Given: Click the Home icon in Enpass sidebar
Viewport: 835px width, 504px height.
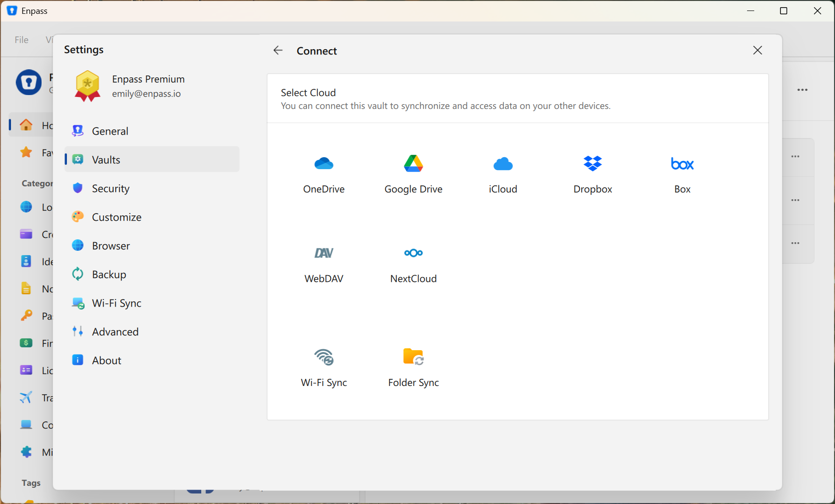Looking at the screenshot, I should 26,125.
